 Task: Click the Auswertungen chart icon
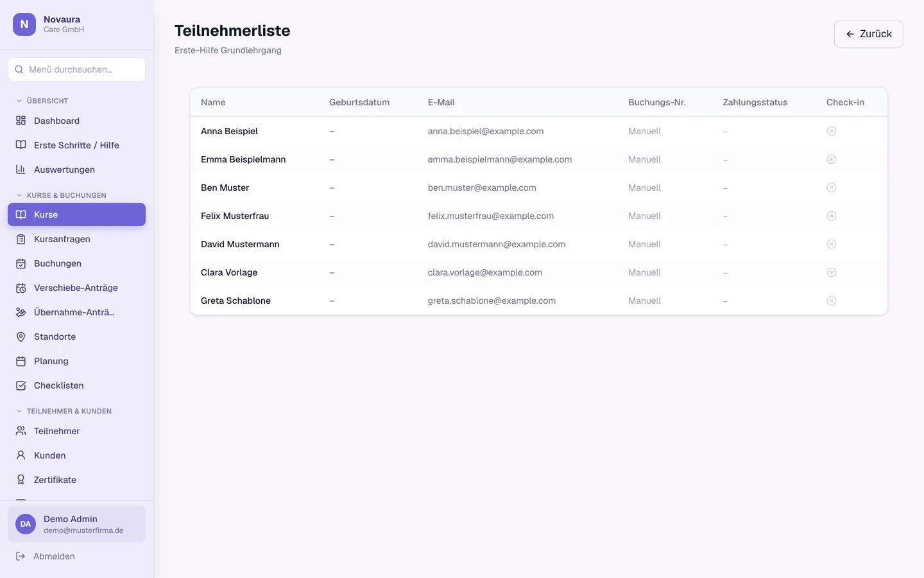[21, 170]
